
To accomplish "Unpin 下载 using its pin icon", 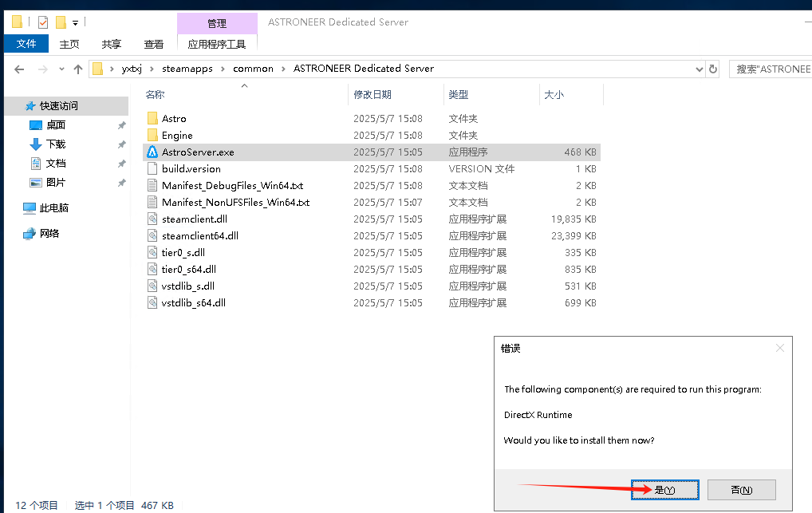I will pos(122,144).
